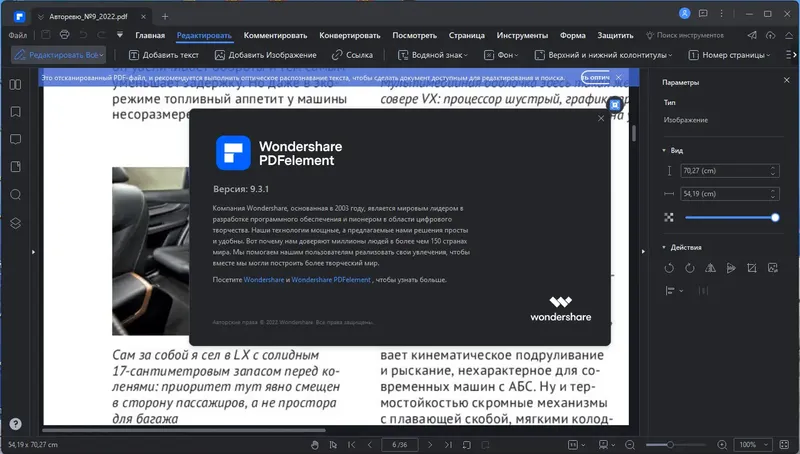Image resolution: width=800 pixels, height=454 pixels.
Task: Open the attachments panel icon in sidebar
Action: (15, 167)
